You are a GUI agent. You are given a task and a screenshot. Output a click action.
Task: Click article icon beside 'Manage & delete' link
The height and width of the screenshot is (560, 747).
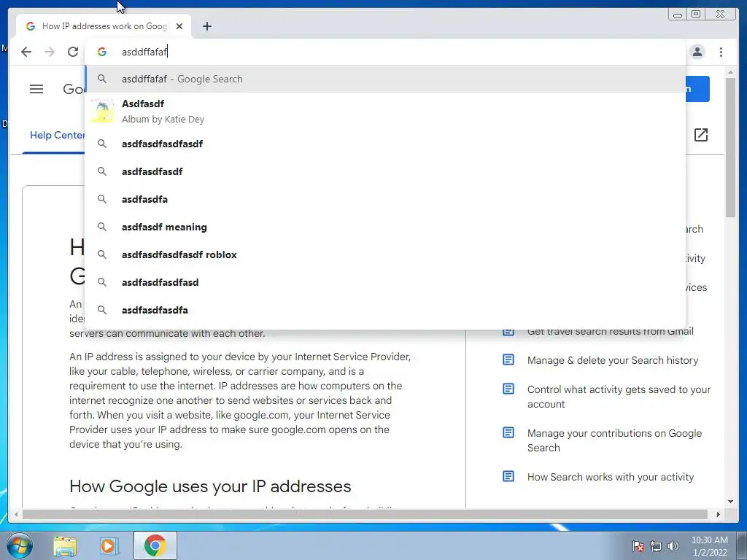coord(508,359)
